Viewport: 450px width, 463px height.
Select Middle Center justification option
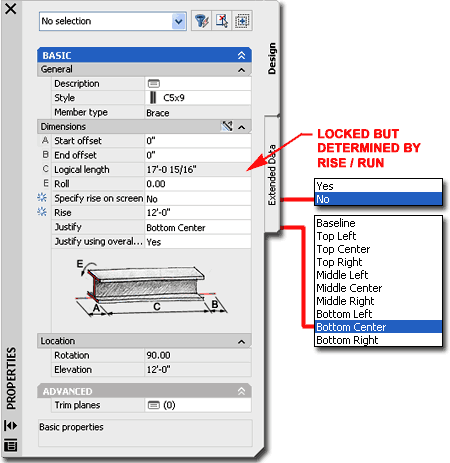coord(378,288)
